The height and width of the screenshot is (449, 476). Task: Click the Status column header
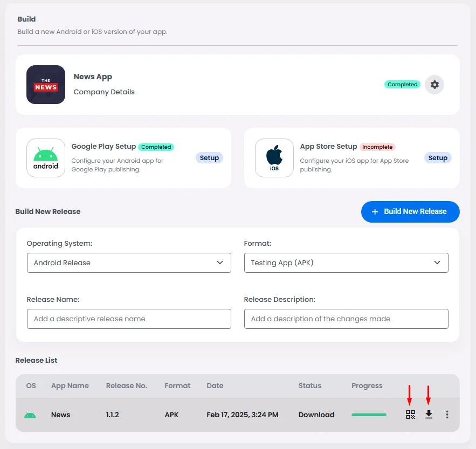[x=310, y=385]
